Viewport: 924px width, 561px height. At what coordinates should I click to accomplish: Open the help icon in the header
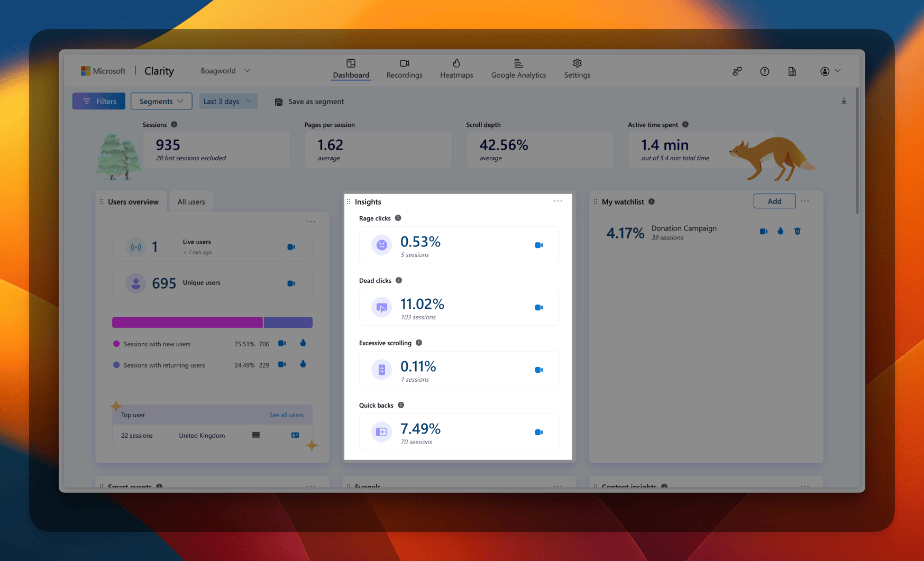click(x=764, y=71)
